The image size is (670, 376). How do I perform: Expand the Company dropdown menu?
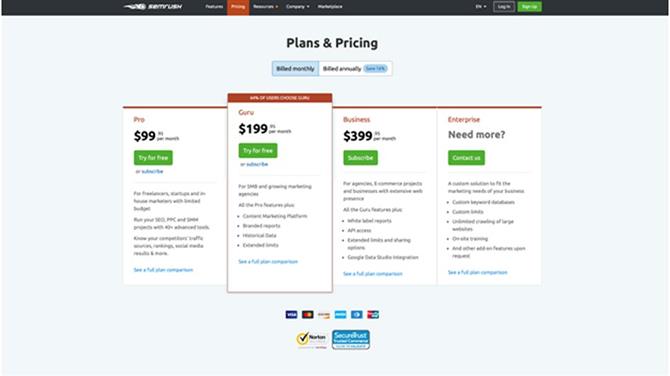[297, 7]
